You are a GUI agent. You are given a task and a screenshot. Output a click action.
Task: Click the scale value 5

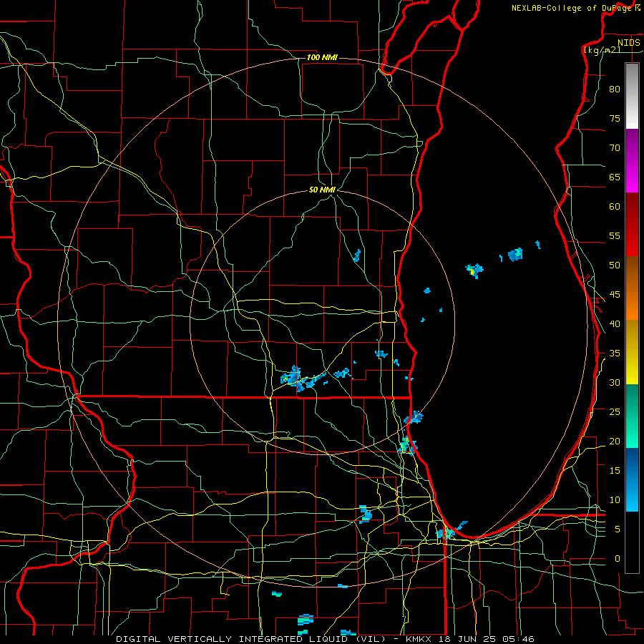tap(618, 530)
